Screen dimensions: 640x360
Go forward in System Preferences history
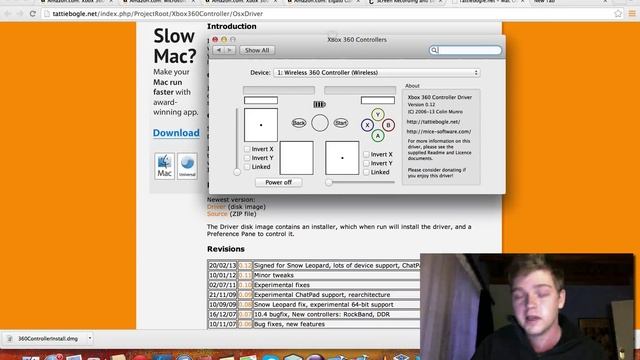coord(230,50)
